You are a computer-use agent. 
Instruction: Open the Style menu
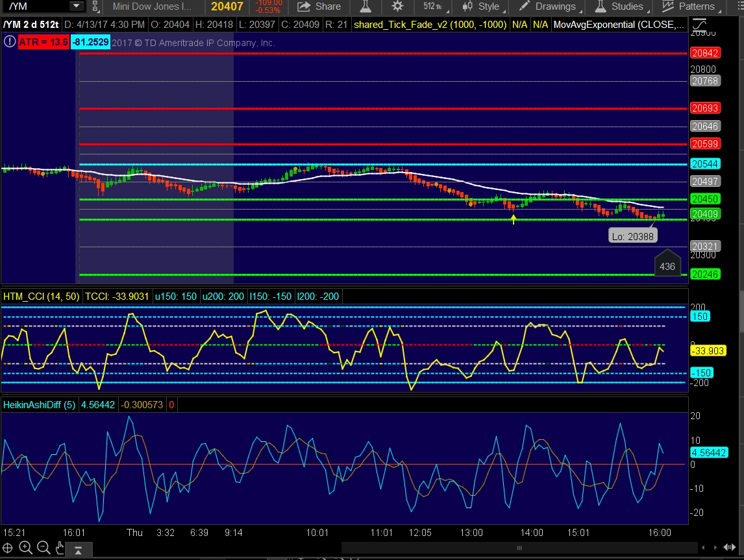pos(481,6)
